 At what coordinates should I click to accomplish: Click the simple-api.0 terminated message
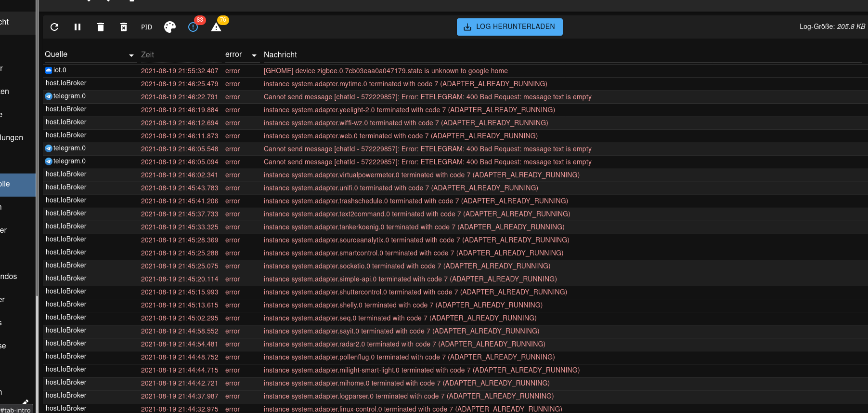[x=410, y=279]
